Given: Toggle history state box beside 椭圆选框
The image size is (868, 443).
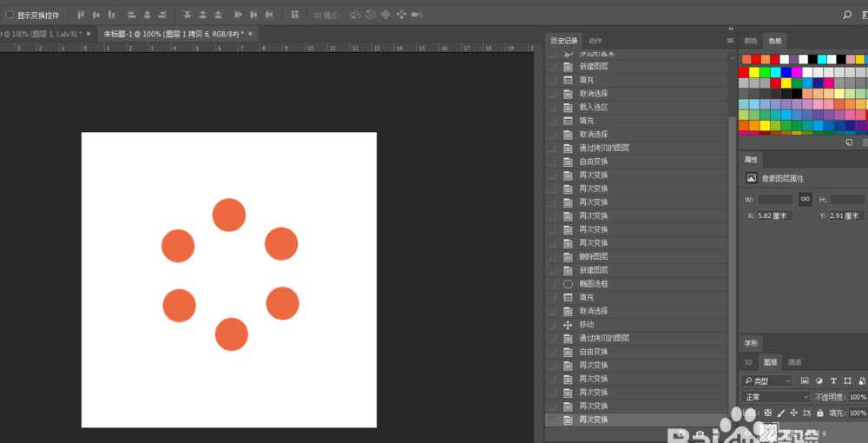Looking at the screenshot, I should click(552, 284).
